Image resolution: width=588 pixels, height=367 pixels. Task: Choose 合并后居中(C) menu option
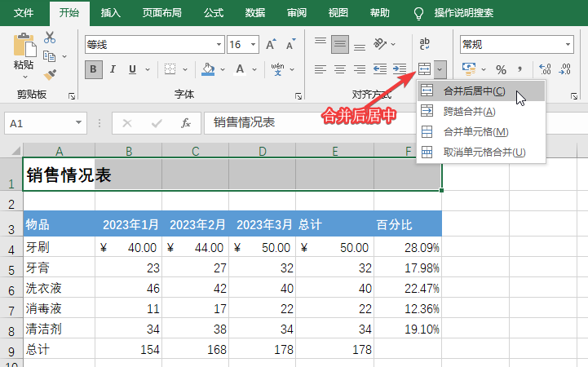coord(481,91)
